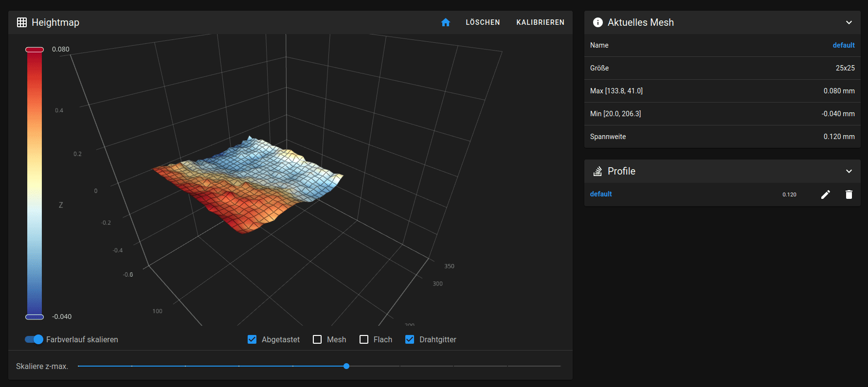Edit the default profile with pencil icon
This screenshot has width=868, height=387.
826,194
